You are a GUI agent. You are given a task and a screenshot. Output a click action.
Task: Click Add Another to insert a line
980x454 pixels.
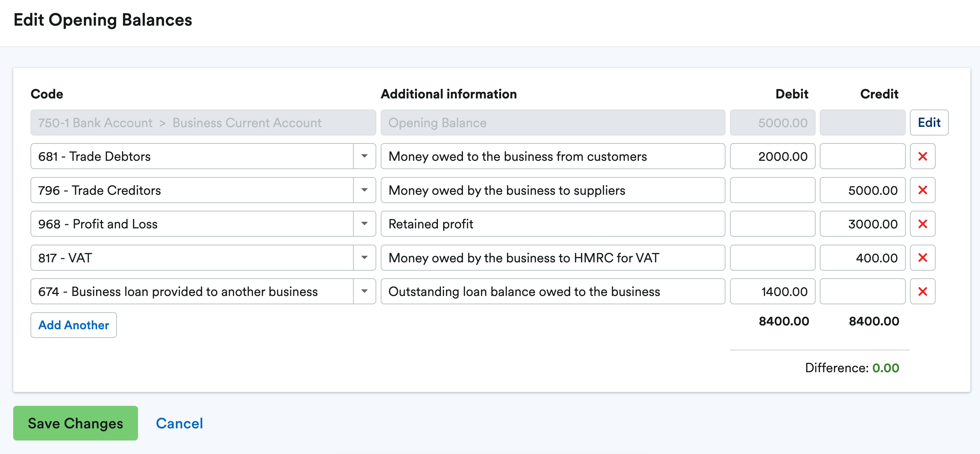[x=73, y=325]
